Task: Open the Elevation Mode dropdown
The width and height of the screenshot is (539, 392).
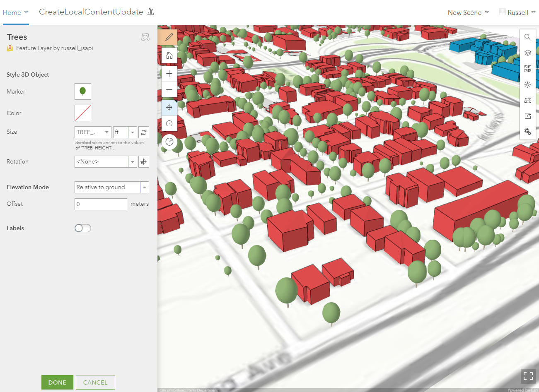Action: [145, 188]
